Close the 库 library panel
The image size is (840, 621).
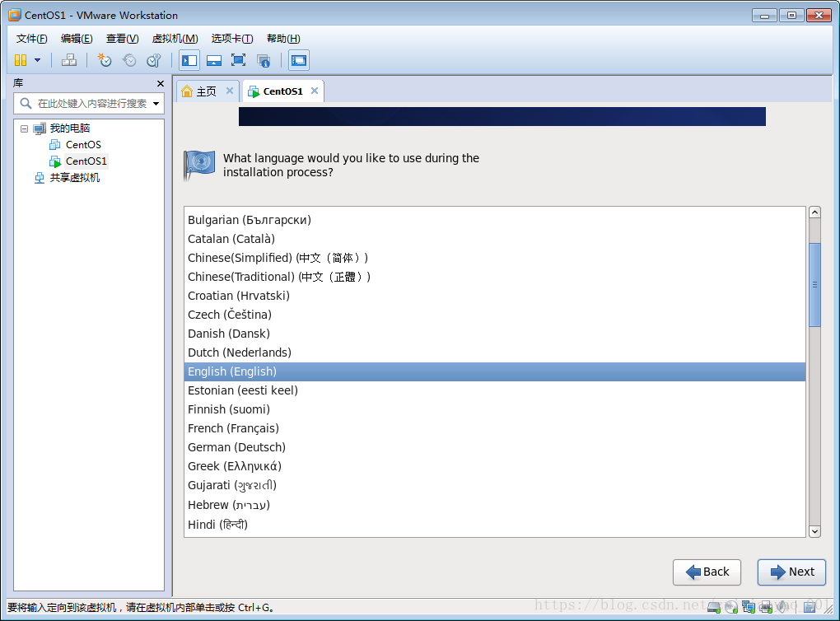[161, 83]
